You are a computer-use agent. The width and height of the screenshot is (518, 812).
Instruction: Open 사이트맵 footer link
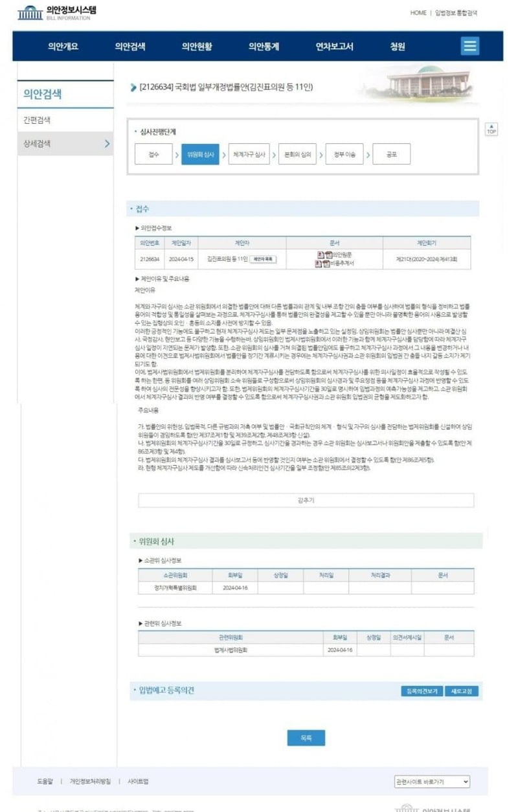[138, 782]
